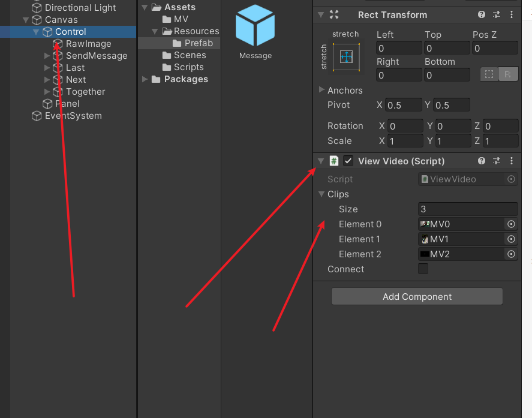Collapse the Control object tree node
This screenshot has height=418, width=532.
[36, 32]
